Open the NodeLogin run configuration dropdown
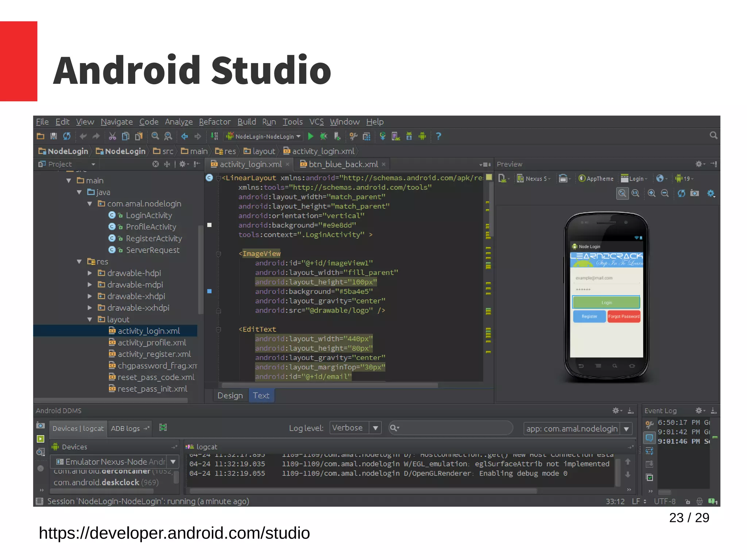This screenshot has width=747, height=560. [x=264, y=136]
